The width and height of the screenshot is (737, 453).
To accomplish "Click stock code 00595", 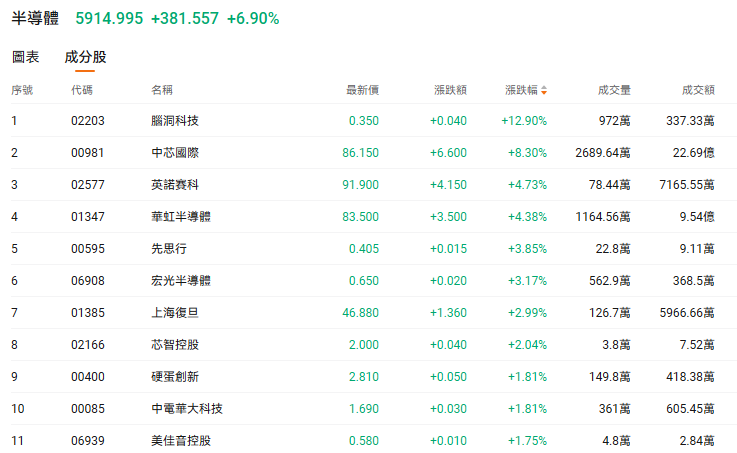I will [x=88, y=249].
